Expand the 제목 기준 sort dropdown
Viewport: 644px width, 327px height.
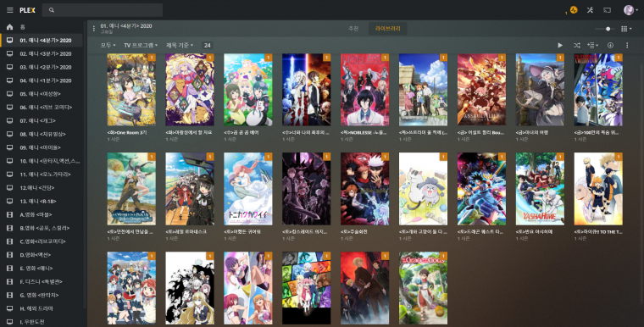pyautogui.click(x=180, y=45)
